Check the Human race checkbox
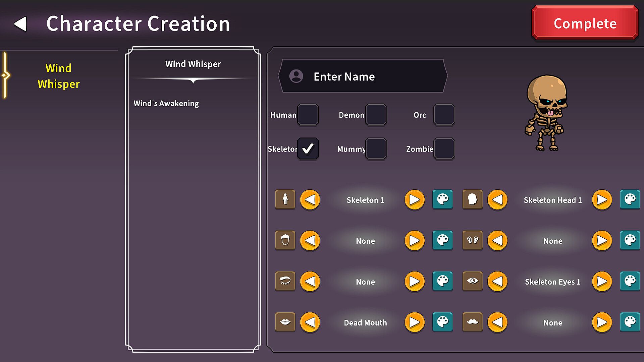The image size is (644, 362). tap(308, 115)
